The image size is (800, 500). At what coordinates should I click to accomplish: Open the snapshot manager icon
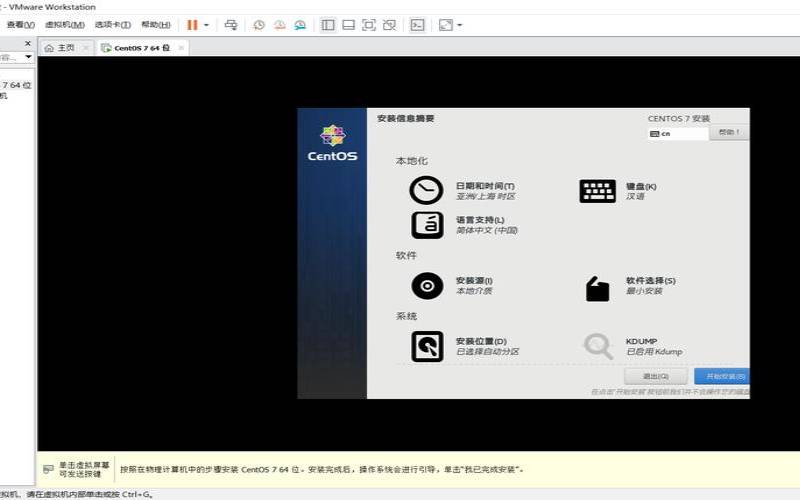click(x=300, y=25)
